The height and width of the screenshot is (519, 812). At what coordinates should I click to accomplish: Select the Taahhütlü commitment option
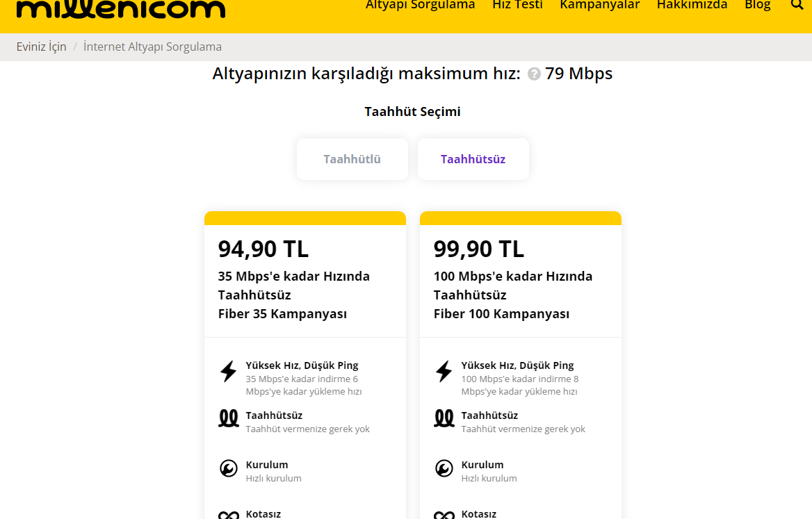(352, 159)
